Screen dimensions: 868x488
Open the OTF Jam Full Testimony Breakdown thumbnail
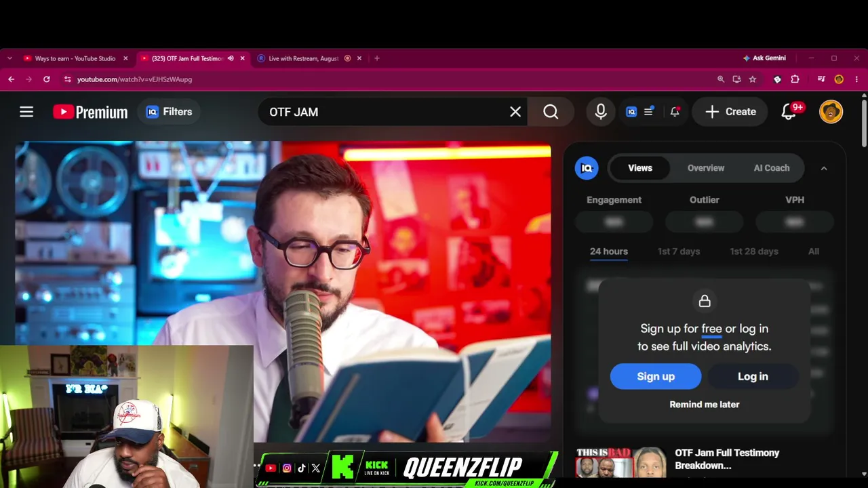pos(621,462)
